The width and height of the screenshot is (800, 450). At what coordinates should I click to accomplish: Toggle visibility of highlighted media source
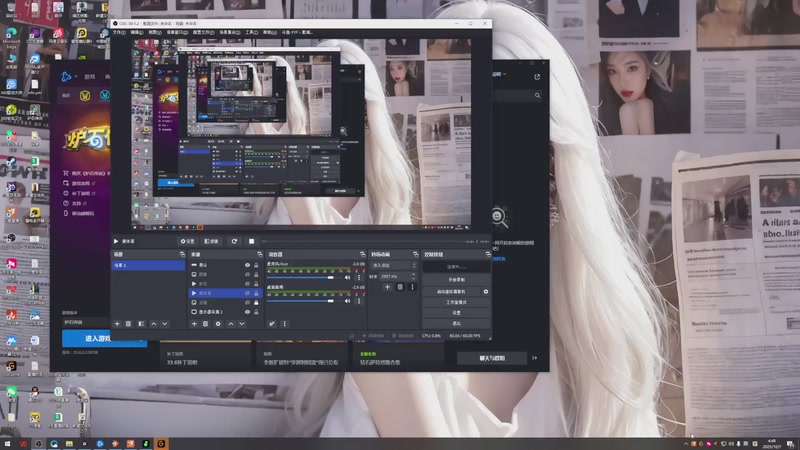pyautogui.click(x=247, y=293)
